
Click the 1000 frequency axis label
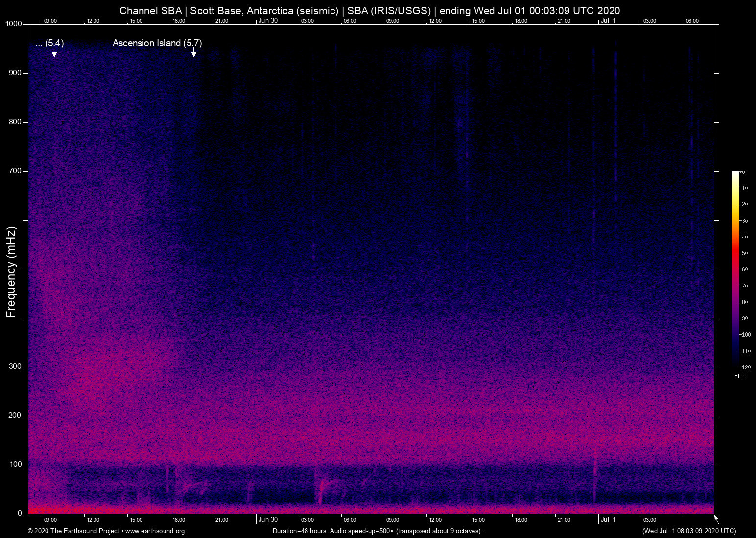(x=14, y=24)
